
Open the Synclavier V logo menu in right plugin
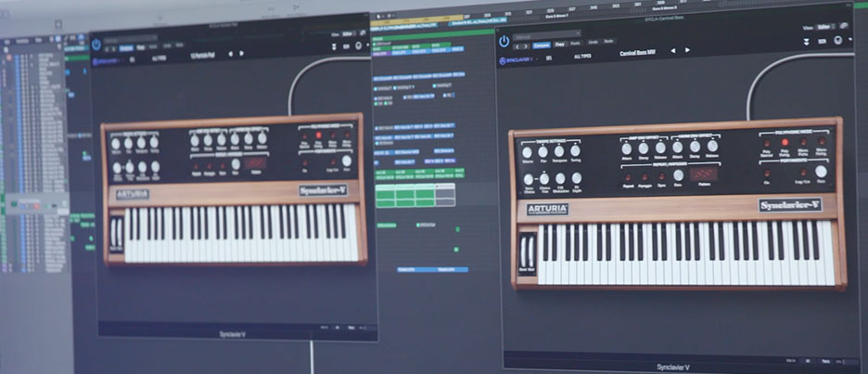pos(516,60)
